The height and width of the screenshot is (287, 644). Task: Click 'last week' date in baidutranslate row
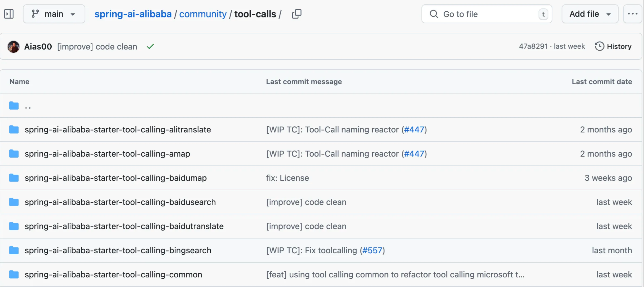pos(614,226)
